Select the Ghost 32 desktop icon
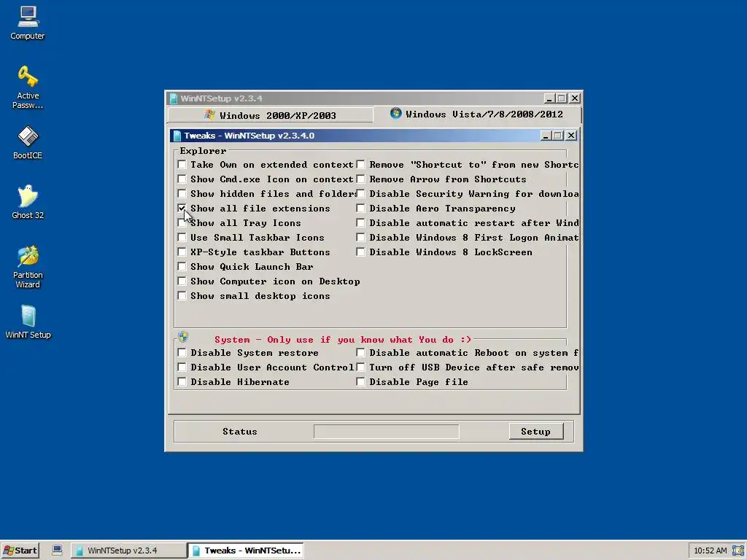Image resolution: width=747 pixels, height=560 pixels. [28, 202]
